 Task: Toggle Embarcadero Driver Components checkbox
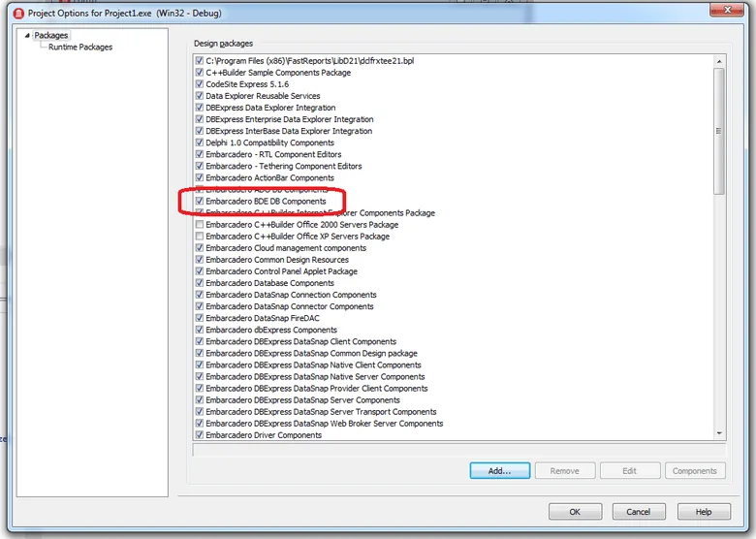[200, 435]
